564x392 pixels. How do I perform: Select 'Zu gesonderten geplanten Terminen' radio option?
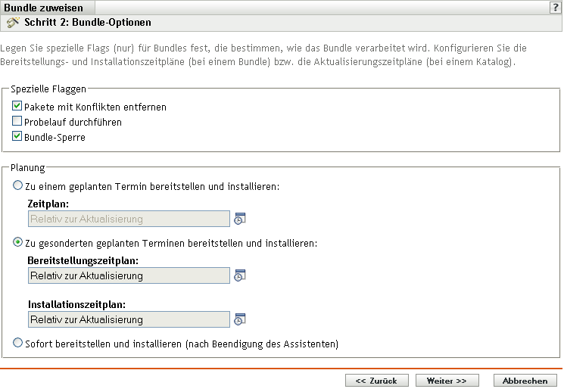17,243
